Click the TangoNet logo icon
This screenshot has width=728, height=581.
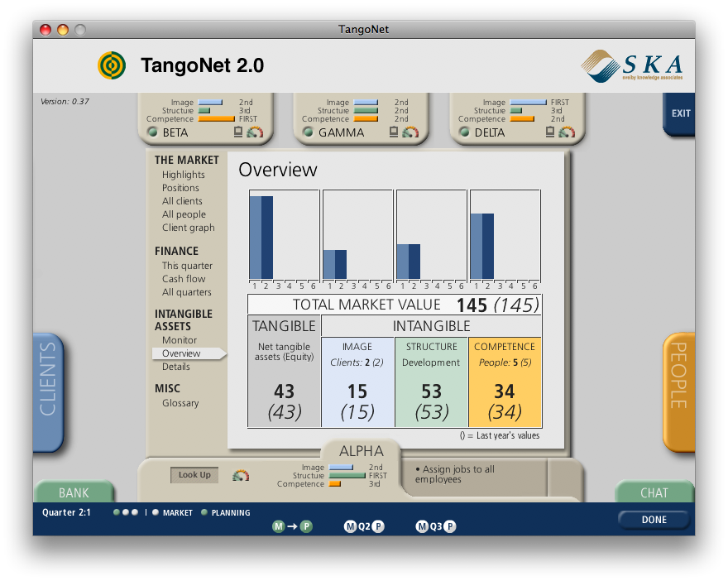tap(112, 65)
